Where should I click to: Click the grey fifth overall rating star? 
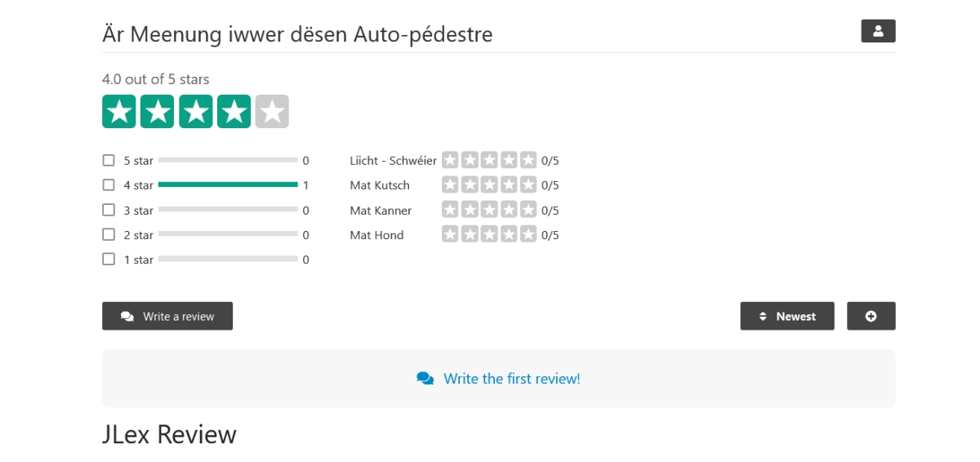click(x=272, y=112)
